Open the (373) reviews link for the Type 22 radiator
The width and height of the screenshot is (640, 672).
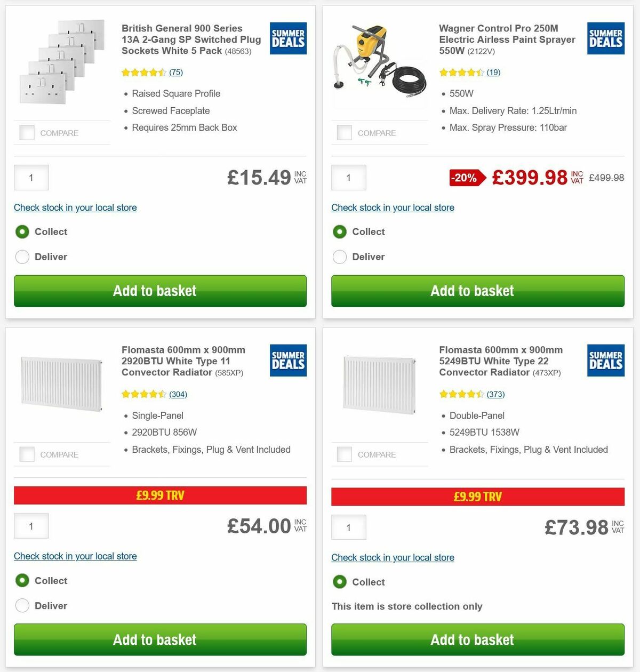click(495, 394)
